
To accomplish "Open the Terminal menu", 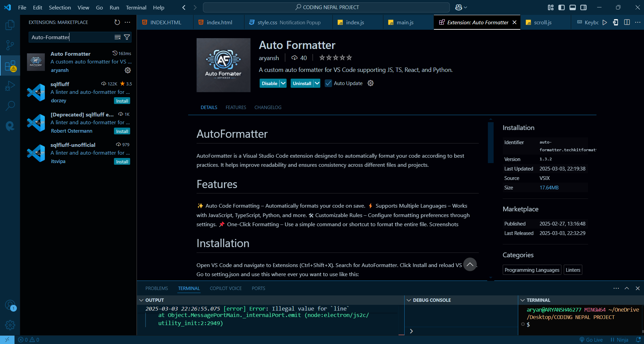I will (x=136, y=7).
